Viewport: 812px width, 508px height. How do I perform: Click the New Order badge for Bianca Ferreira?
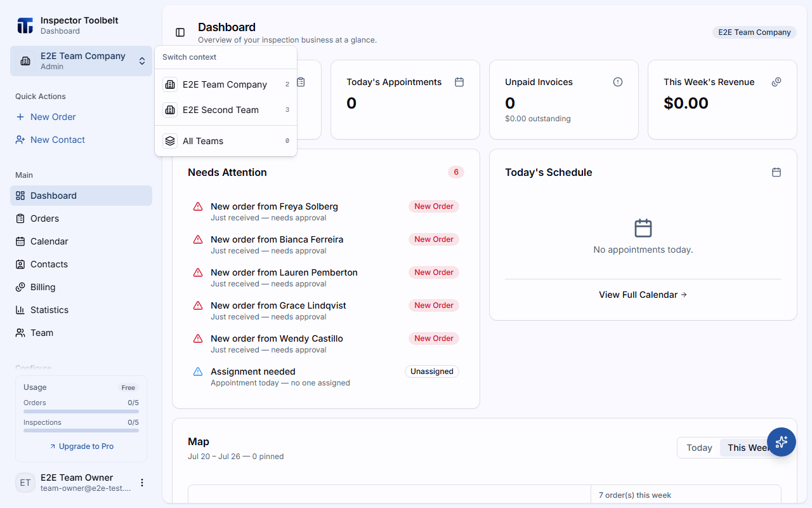[434, 239]
